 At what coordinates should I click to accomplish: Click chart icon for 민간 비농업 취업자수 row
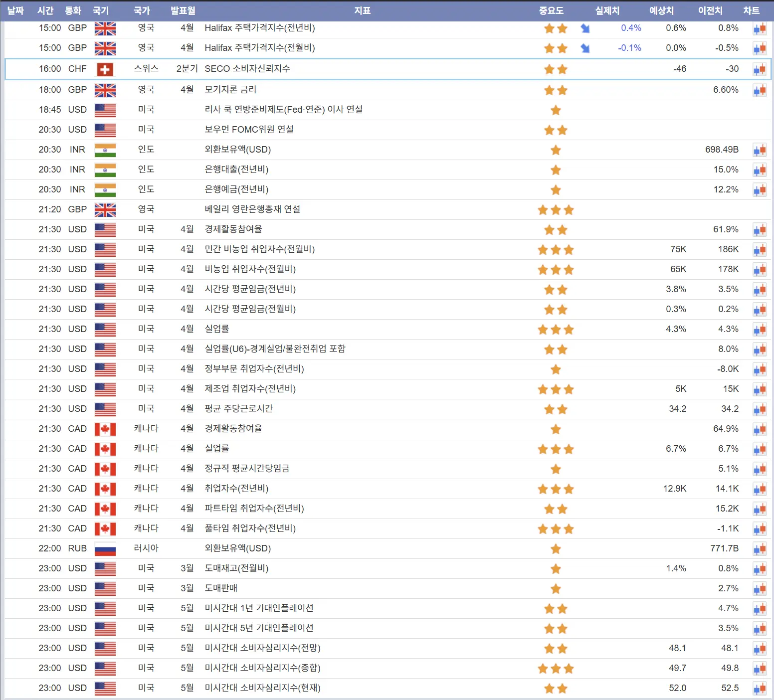[x=760, y=250]
